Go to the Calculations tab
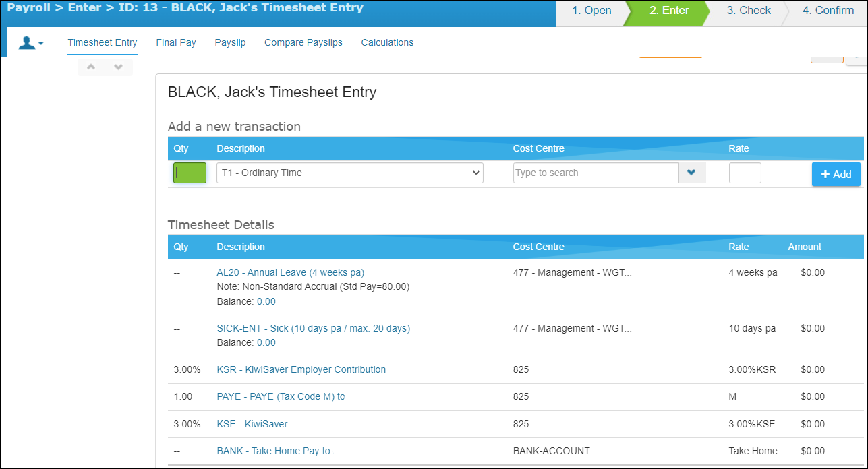 (387, 42)
